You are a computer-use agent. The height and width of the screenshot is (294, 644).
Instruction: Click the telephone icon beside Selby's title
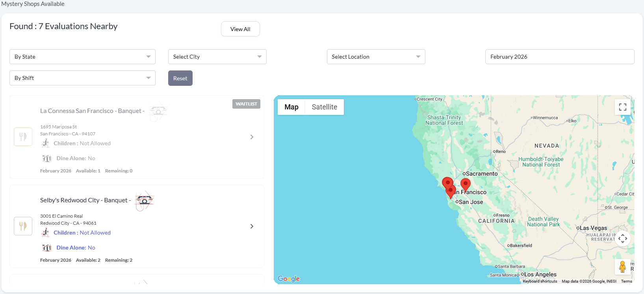(145, 201)
